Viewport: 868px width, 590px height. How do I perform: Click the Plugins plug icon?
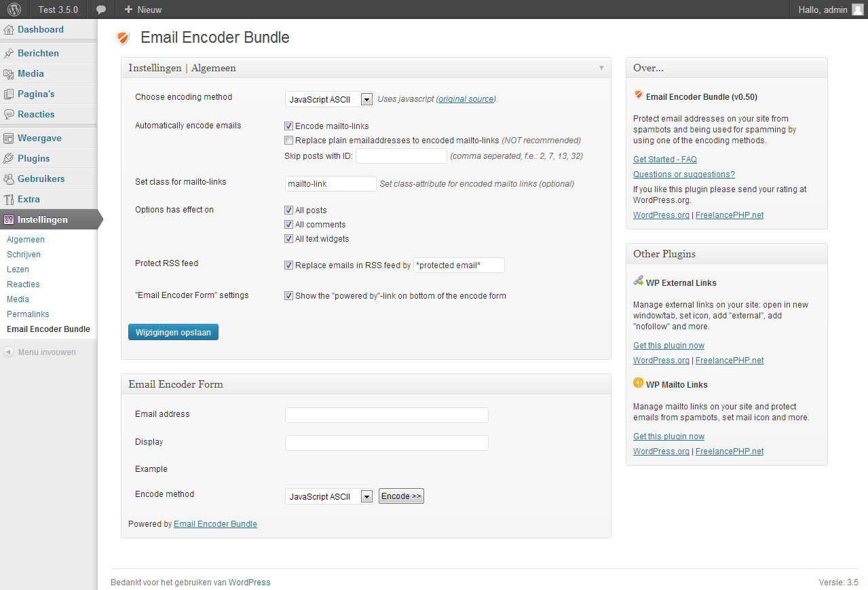tap(9, 159)
